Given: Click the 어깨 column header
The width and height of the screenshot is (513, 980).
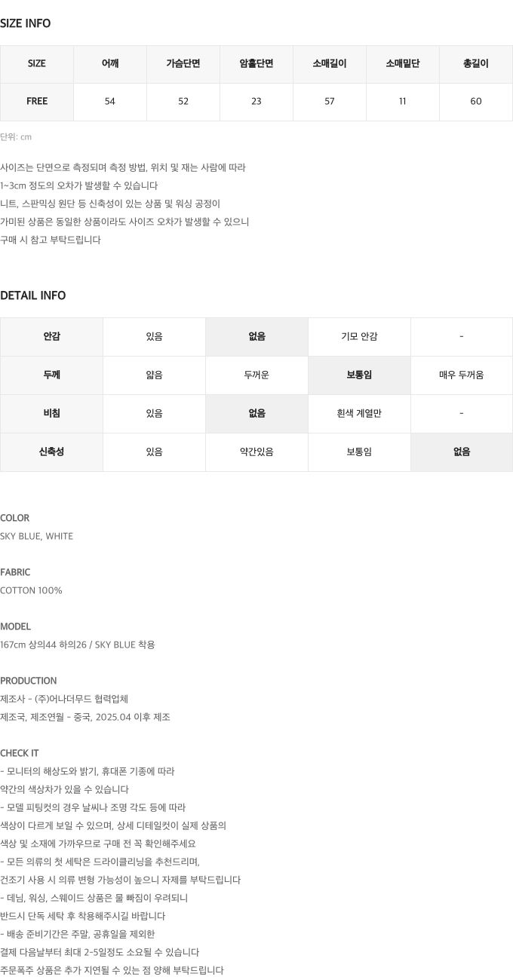Looking at the screenshot, I should [x=110, y=63].
